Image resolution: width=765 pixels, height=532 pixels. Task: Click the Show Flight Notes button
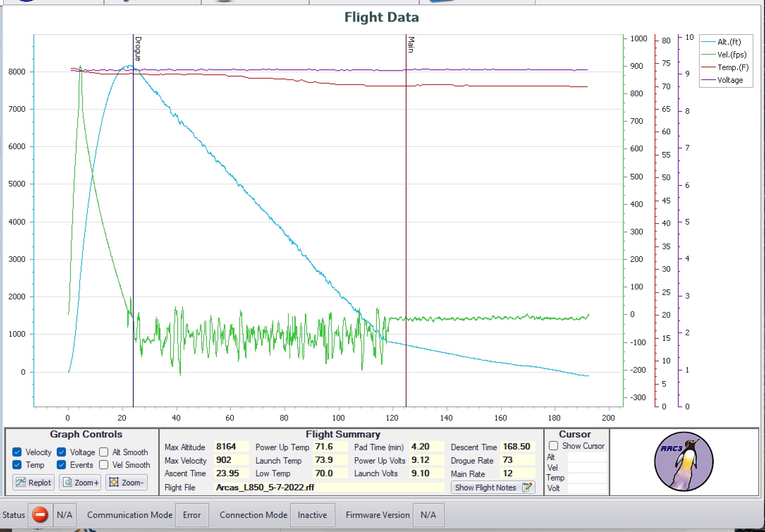485,488
